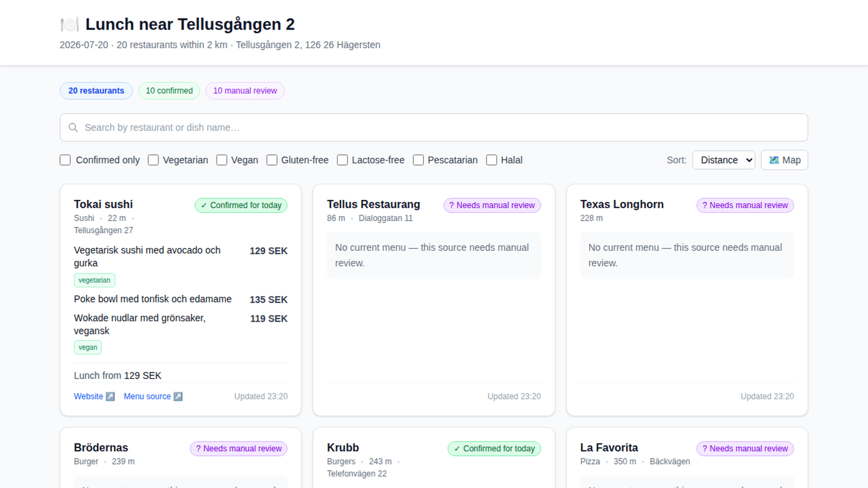This screenshot has width=868, height=488.
Task: Select the 10 manual review pill
Action: pyautogui.click(x=245, y=91)
